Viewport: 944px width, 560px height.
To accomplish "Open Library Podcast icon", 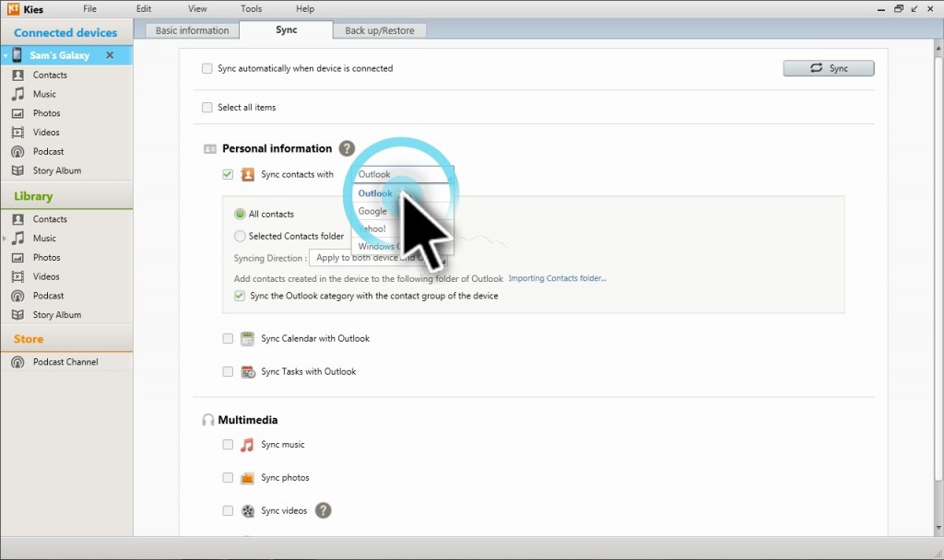I will (18, 296).
